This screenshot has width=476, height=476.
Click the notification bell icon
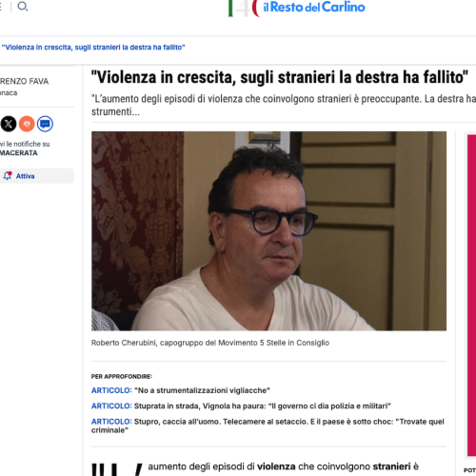[8, 175]
